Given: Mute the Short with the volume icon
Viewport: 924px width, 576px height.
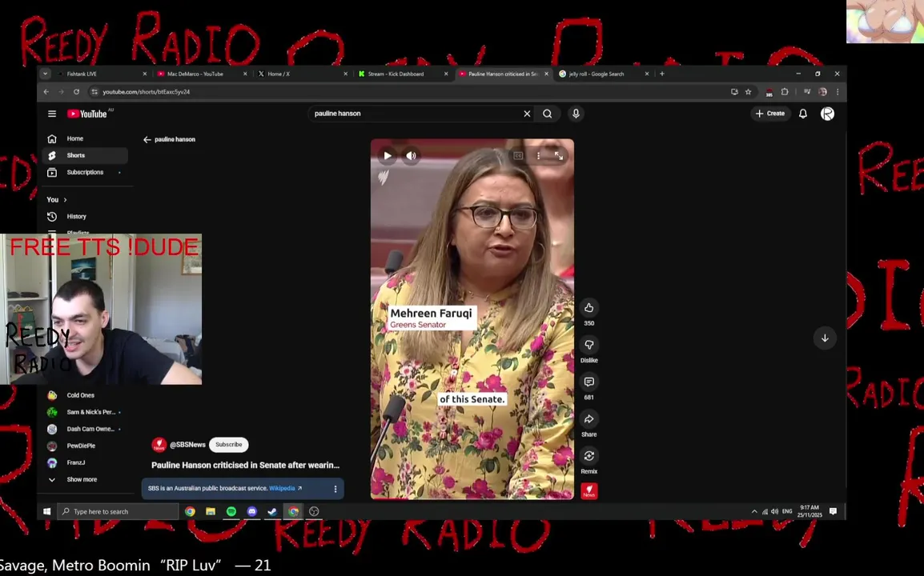Looking at the screenshot, I should click(x=411, y=155).
